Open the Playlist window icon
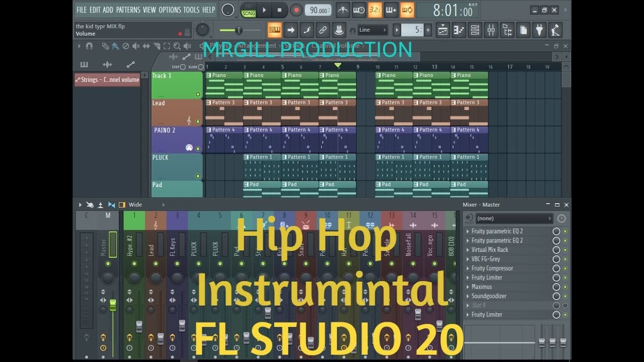 point(443,30)
